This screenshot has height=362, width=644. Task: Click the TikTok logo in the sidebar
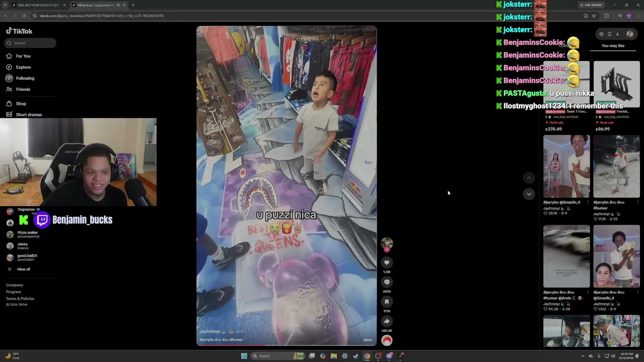pos(19,31)
